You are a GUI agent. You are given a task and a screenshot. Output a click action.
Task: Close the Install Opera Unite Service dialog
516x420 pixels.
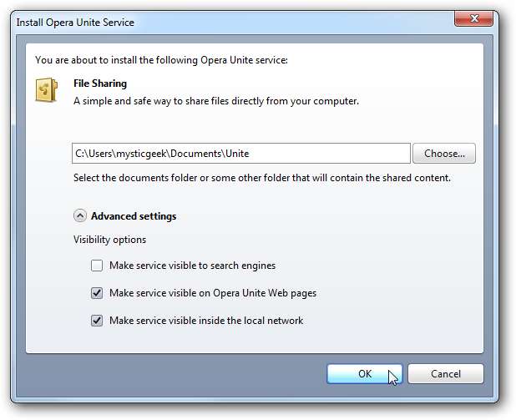coord(478,19)
